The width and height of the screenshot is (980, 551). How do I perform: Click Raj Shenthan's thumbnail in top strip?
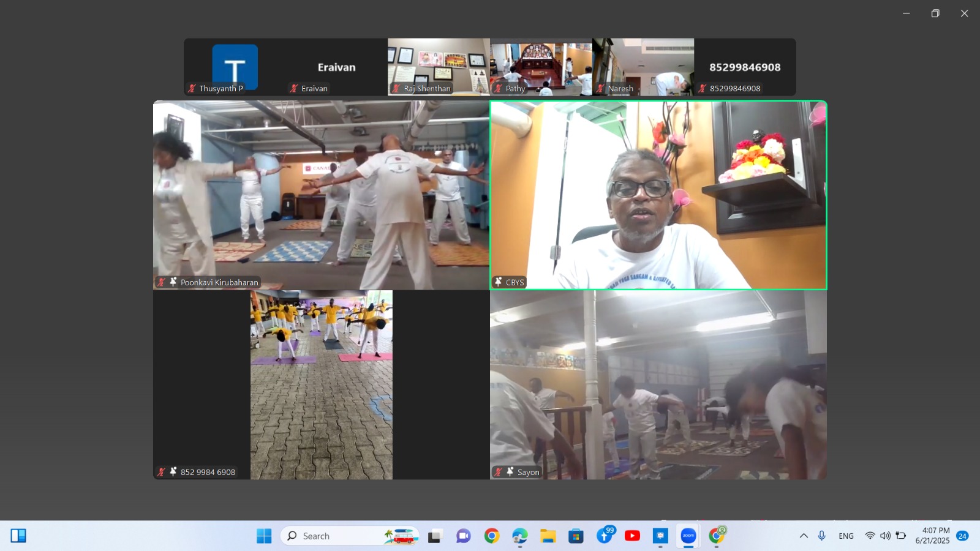(x=439, y=67)
